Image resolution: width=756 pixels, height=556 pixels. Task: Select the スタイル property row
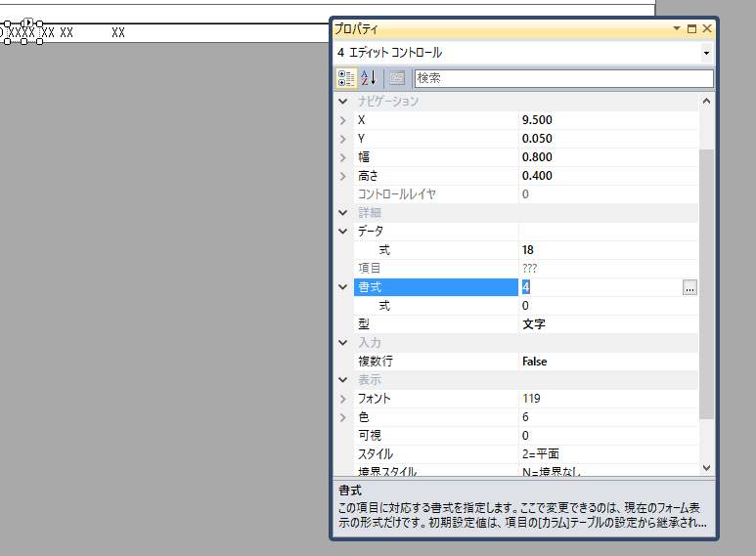click(x=430, y=454)
